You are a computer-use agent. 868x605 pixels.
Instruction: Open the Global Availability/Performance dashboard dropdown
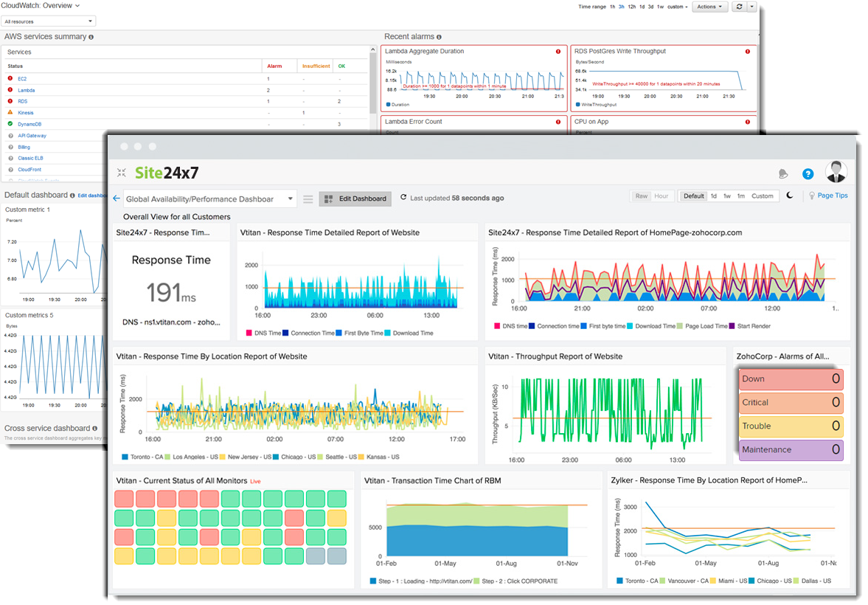(209, 199)
